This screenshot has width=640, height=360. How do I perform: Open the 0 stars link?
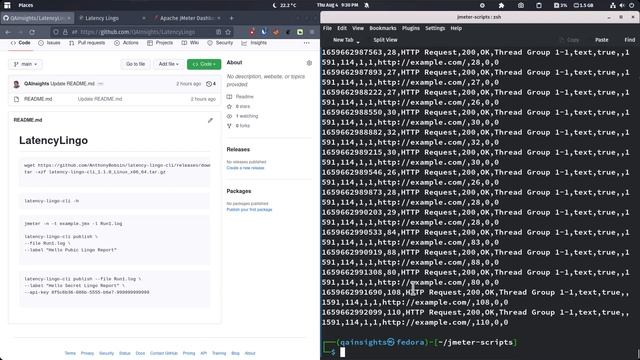(x=243, y=107)
